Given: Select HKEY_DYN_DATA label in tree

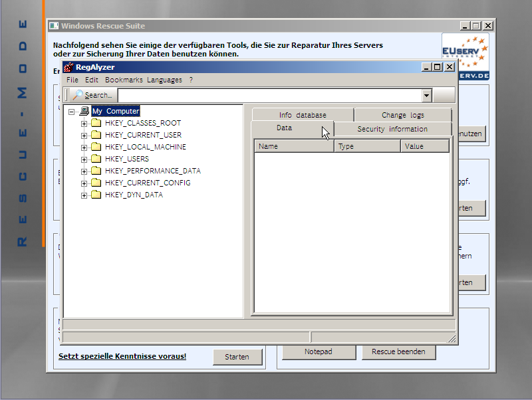Looking at the screenshot, I should 134,195.
